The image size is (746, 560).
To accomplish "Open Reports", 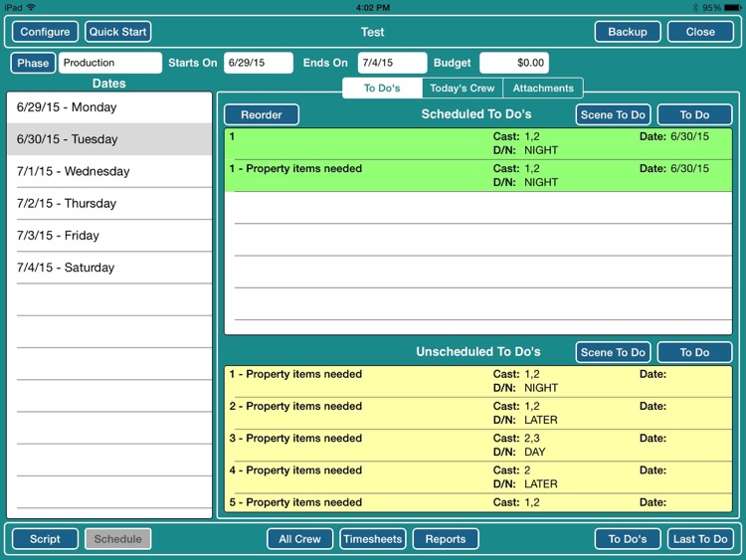I will tap(446, 539).
